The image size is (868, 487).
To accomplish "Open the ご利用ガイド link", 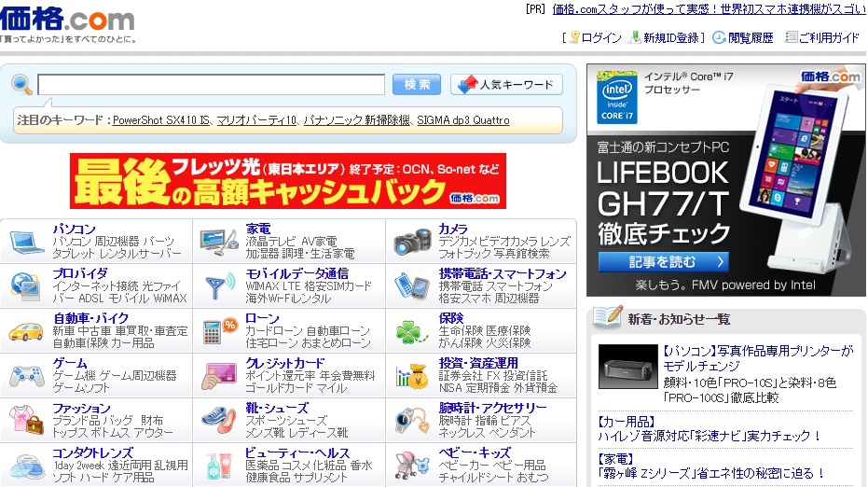I will point(829,37).
